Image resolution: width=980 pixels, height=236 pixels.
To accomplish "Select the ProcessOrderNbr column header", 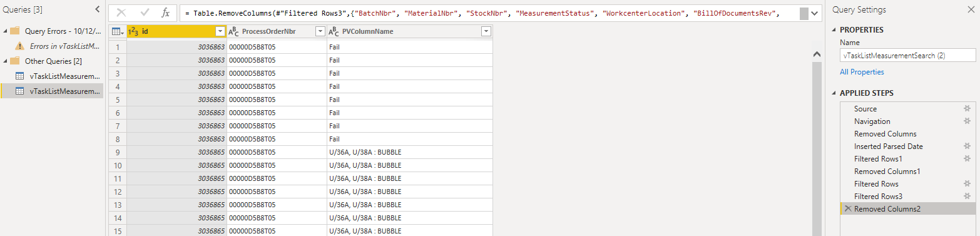I will 277,31.
